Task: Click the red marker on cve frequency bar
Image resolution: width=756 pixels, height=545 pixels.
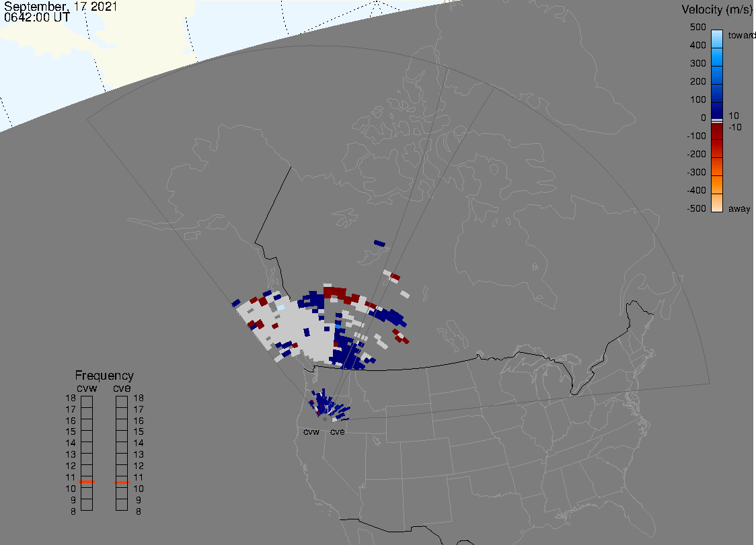Action: coord(122,482)
